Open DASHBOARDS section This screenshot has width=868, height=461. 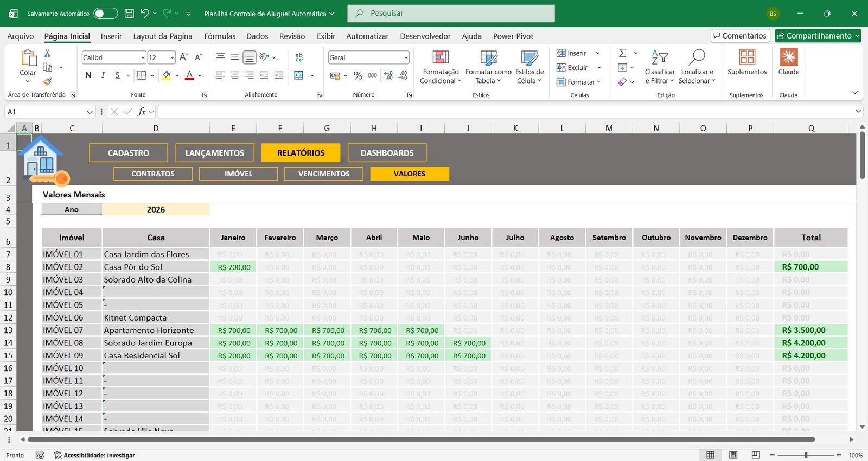click(x=387, y=153)
